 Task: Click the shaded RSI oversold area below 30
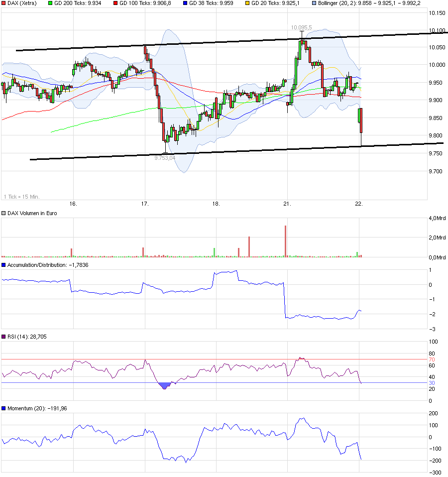165,386
